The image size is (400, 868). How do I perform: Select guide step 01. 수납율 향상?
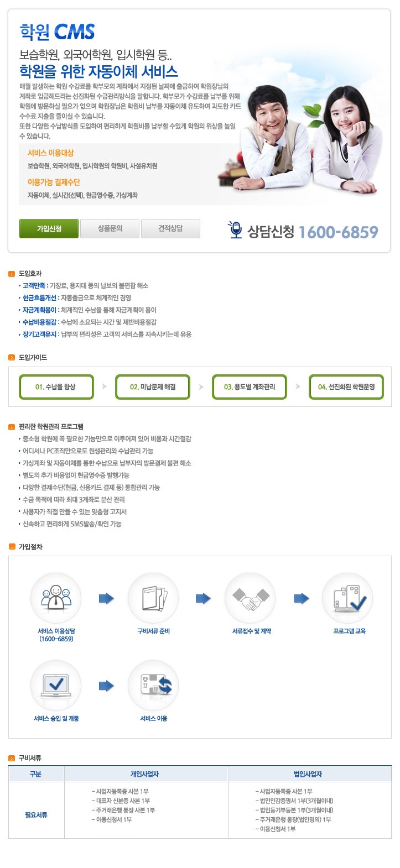[x=56, y=387]
